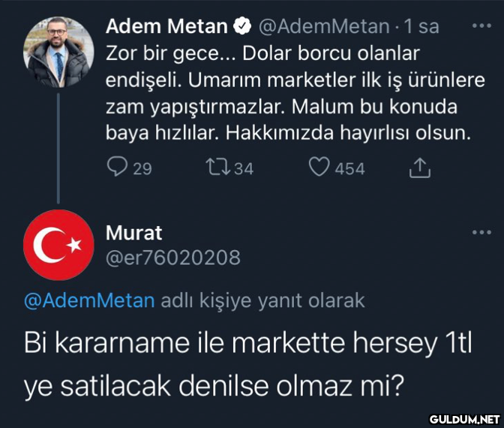Open the Murat display name
The height and width of the screenshot is (428, 504).
tap(133, 233)
